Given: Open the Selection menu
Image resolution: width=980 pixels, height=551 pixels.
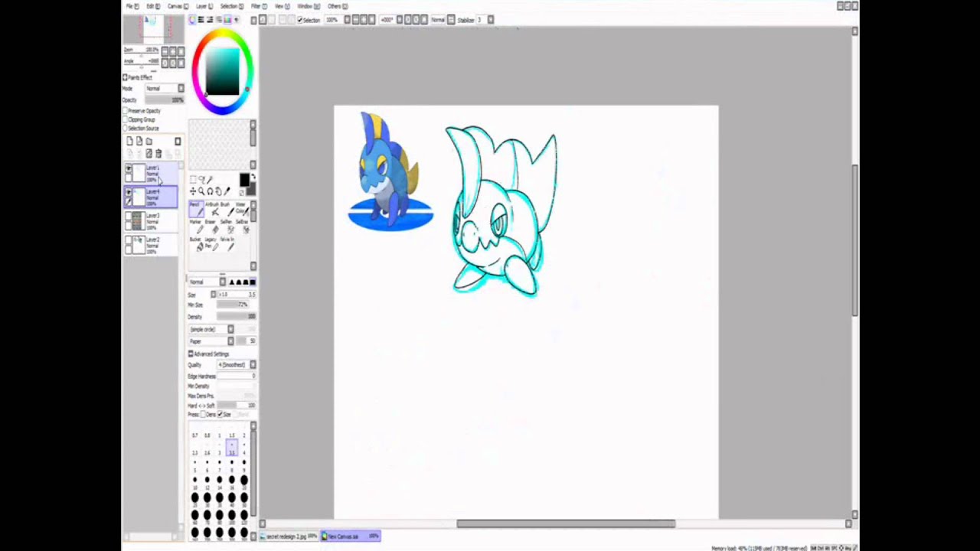Looking at the screenshot, I should [232, 5].
